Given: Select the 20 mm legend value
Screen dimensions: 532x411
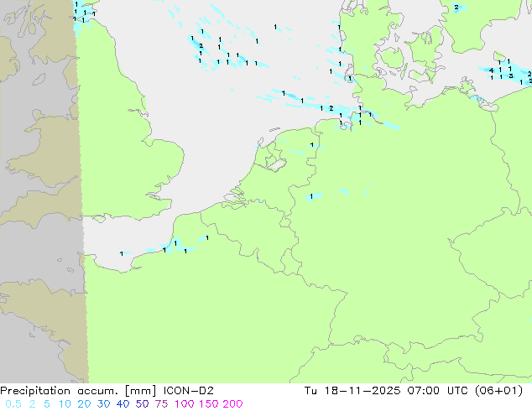Looking at the screenshot, I should coord(84,404).
